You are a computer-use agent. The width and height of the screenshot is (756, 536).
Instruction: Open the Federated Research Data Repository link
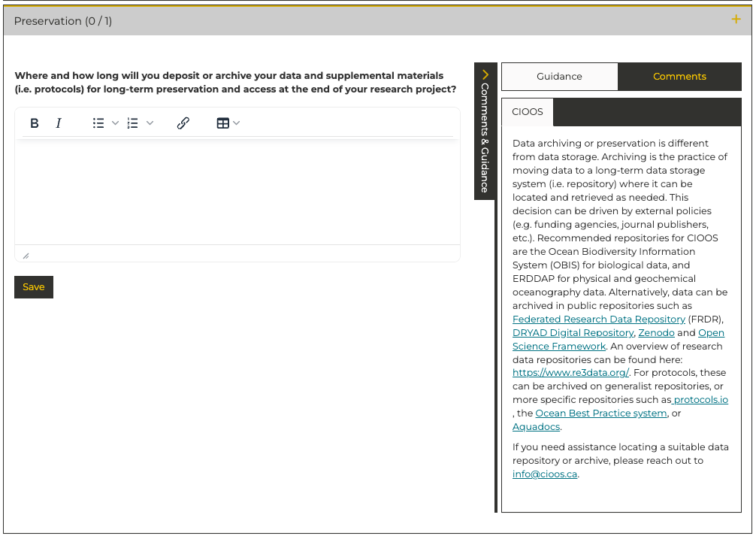(x=598, y=319)
